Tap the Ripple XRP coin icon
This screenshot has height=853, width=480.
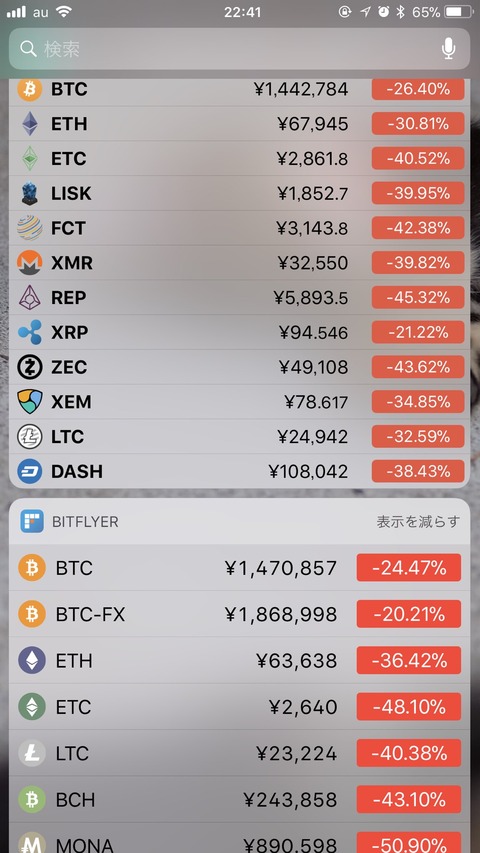click(30, 332)
